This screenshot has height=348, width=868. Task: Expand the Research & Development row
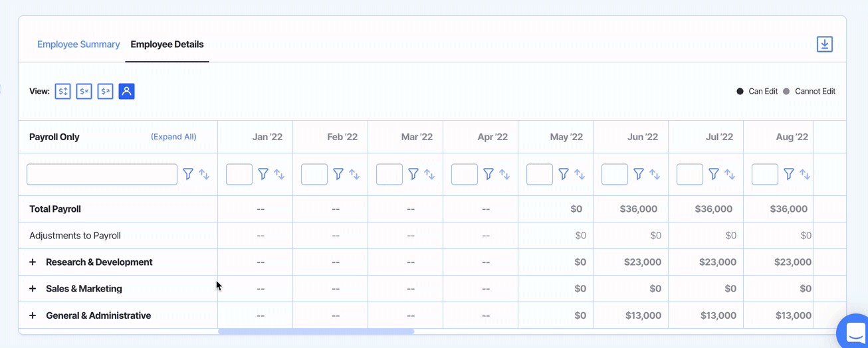pos(33,262)
